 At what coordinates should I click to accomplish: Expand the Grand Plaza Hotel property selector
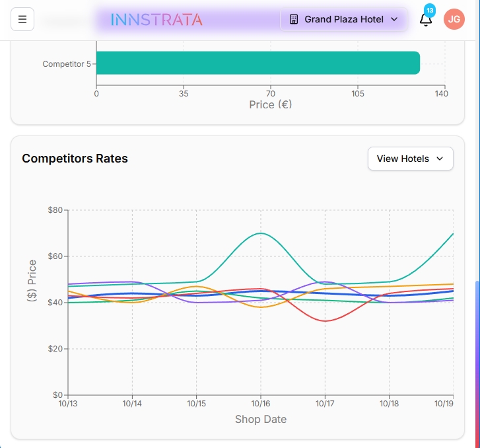[343, 20]
